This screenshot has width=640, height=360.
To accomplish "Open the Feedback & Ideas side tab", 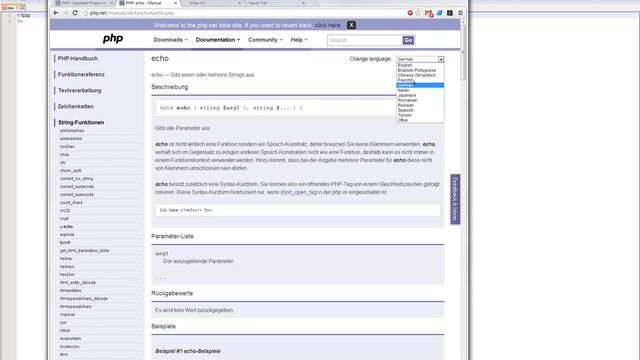I will coord(455,199).
